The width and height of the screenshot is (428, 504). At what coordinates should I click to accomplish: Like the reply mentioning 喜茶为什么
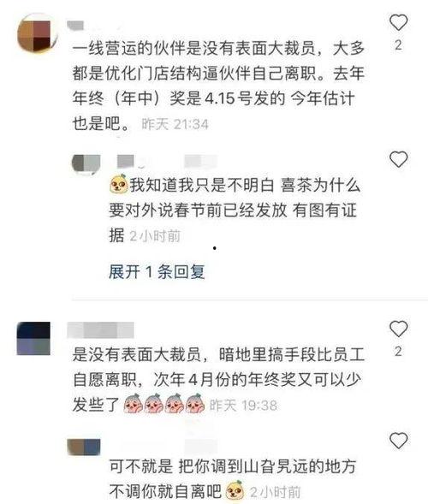(x=398, y=159)
